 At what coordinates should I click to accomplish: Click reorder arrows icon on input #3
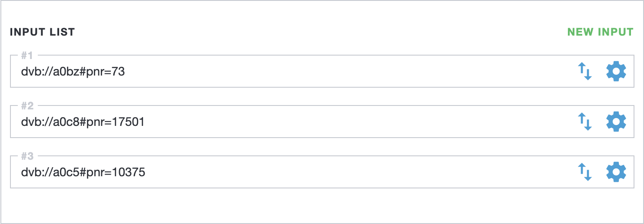[585, 172]
